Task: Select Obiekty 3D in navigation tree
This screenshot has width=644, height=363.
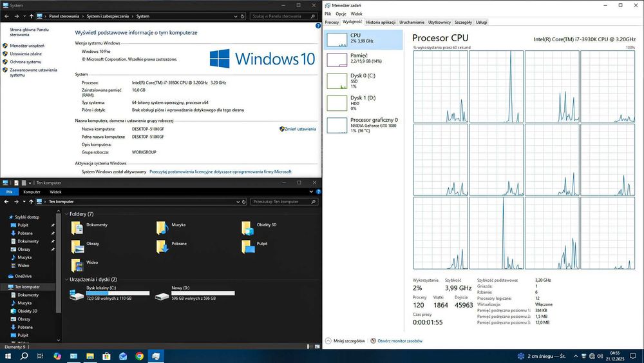Action: pyautogui.click(x=27, y=311)
